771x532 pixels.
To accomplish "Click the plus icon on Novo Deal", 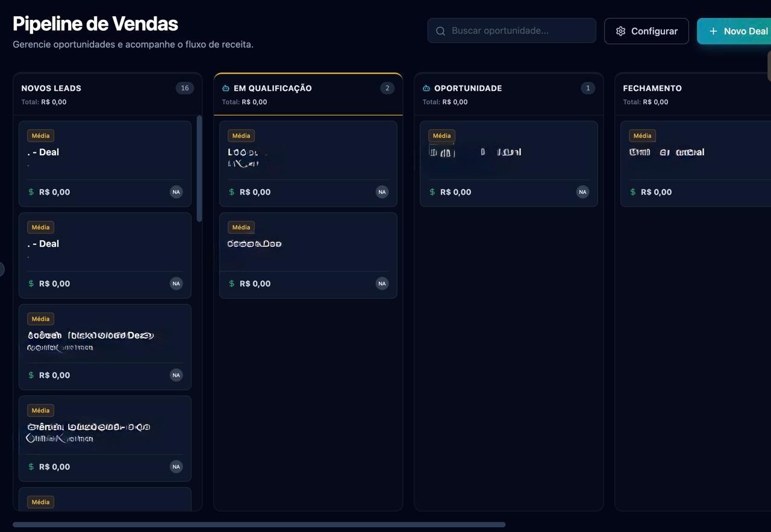I will (713, 31).
